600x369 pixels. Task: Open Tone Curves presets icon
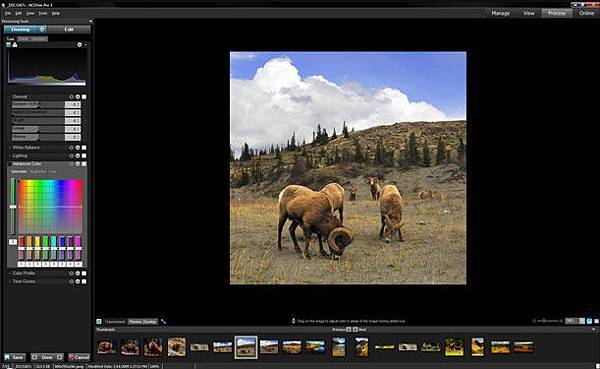[x=78, y=282]
